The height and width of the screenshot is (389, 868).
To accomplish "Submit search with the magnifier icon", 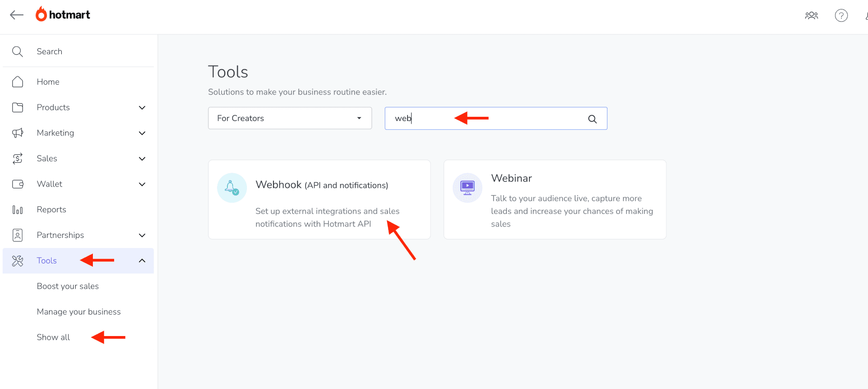I will (x=592, y=119).
